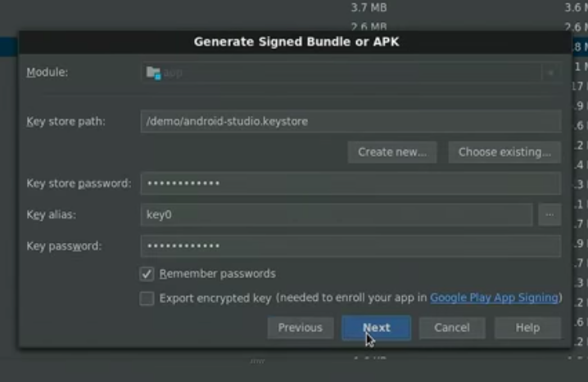Click the Remember passwords label text
588x382 pixels.
217,274
